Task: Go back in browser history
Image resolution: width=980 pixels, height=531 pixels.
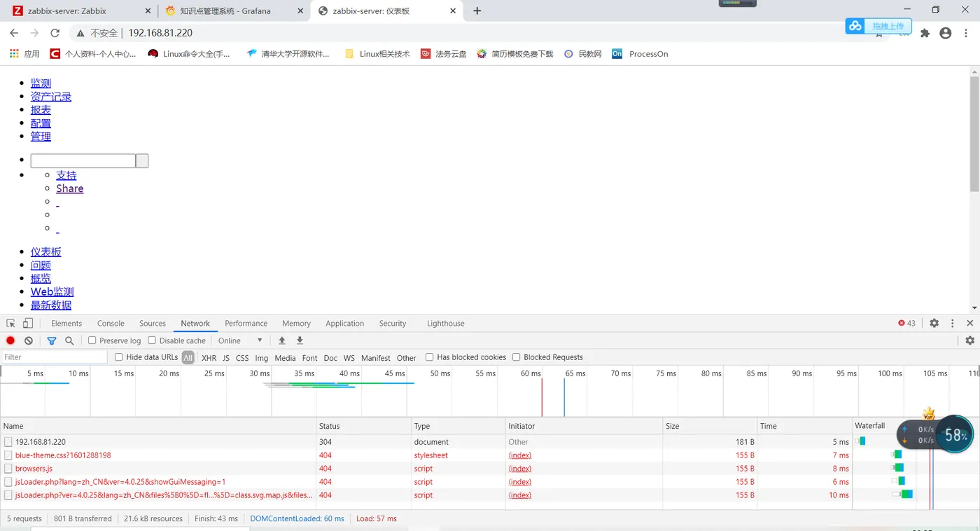Action: [x=14, y=33]
